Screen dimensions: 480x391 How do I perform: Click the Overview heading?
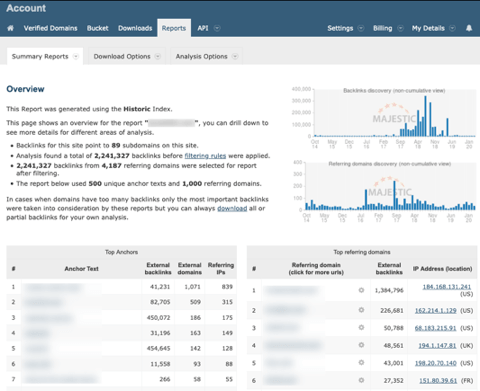[x=25, y=89]
